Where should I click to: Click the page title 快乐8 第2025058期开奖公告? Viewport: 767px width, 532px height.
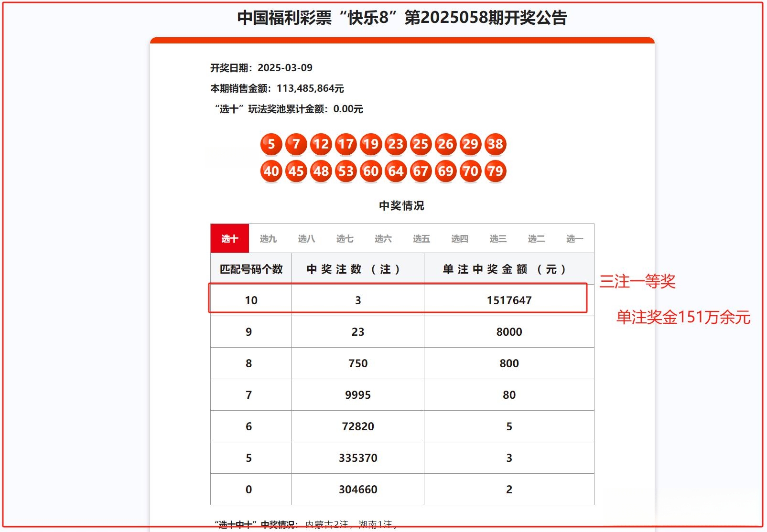(402, 18)
